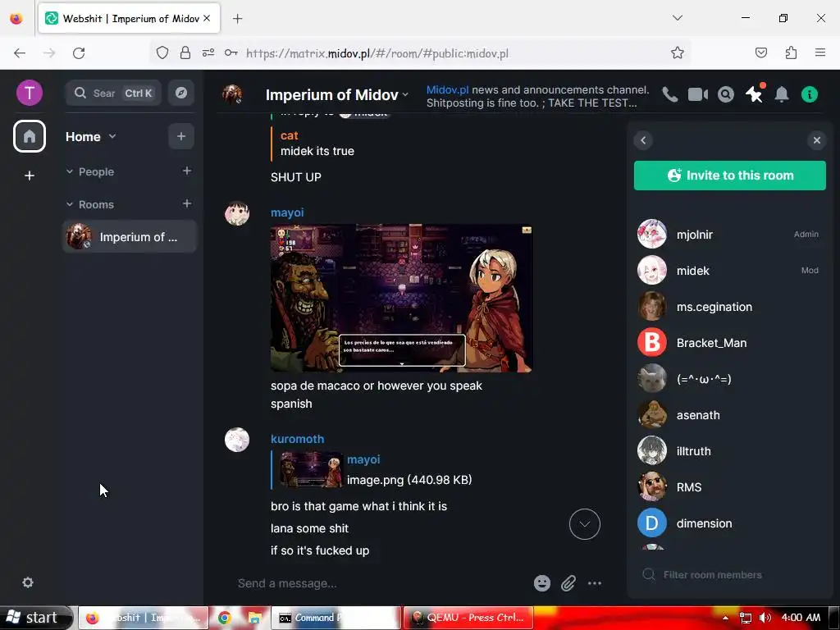Reload the current page
The image size is (840, 630).
click(x=79, y=53)
